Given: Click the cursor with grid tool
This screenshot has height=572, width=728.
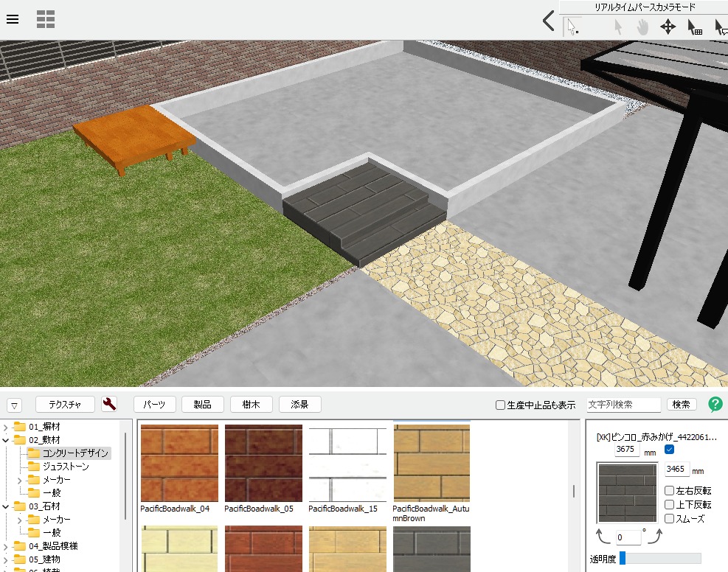Looking at the screenshot, I should click(x=695, y=27).
